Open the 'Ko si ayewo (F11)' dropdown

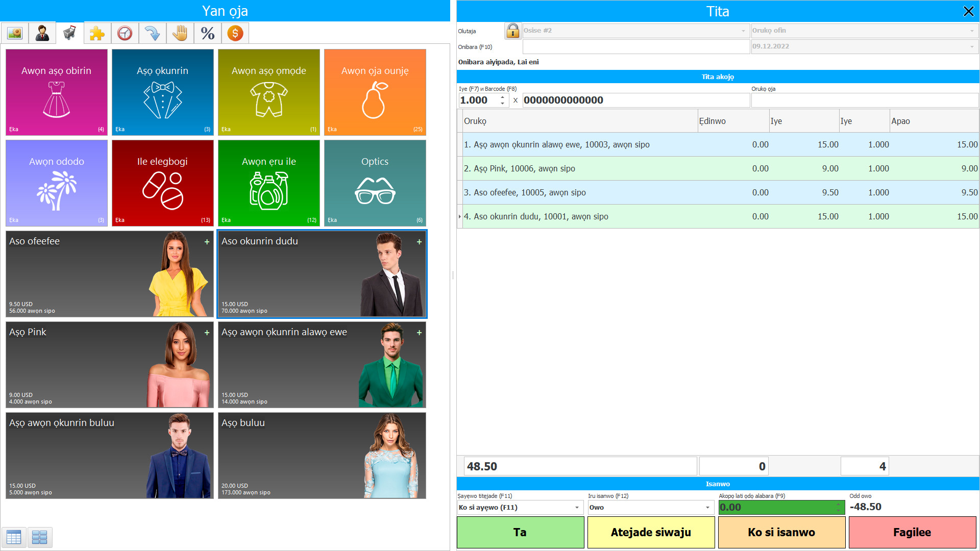pos(577,507)
